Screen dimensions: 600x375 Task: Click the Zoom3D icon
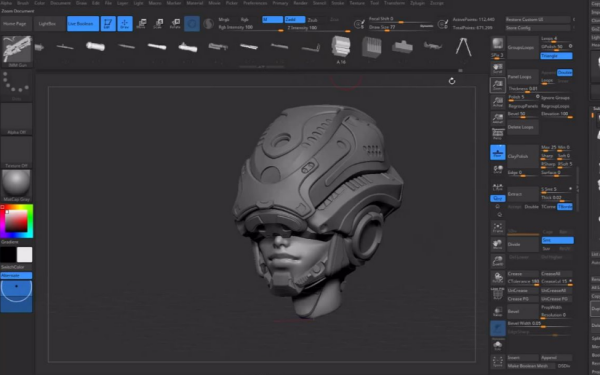click(x=497, y=261)
